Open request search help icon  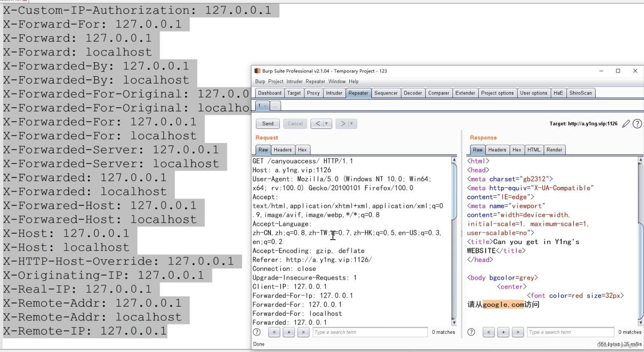click(x=256, y=332)
